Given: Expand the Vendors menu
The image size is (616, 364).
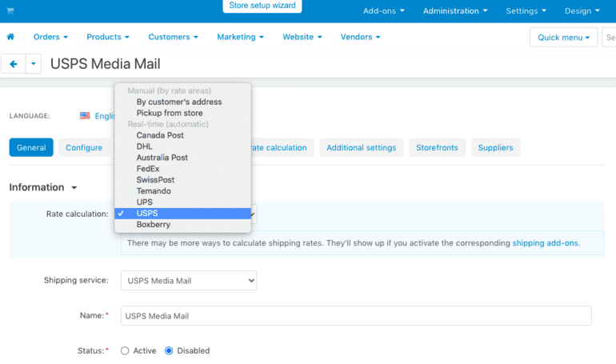Looking at the screenshot, I should coord(360,37).
